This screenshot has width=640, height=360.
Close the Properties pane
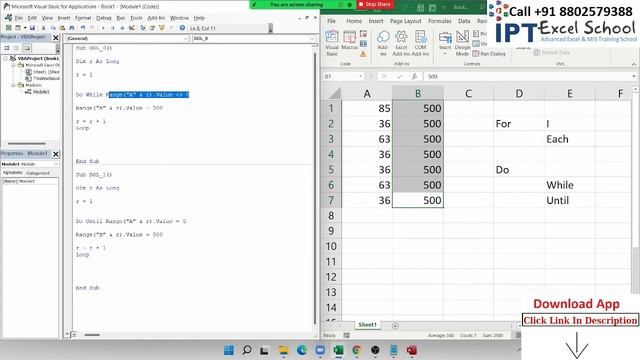tap(56, 154)
